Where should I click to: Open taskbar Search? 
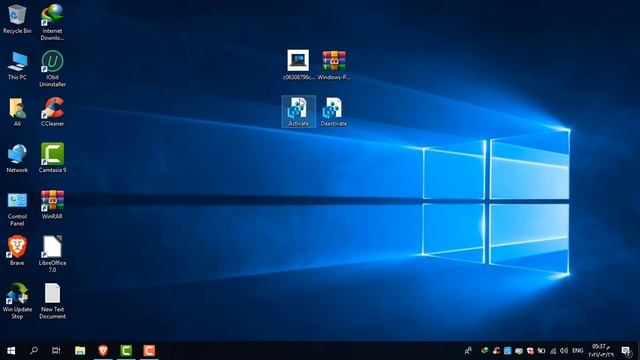pos(34,351)
